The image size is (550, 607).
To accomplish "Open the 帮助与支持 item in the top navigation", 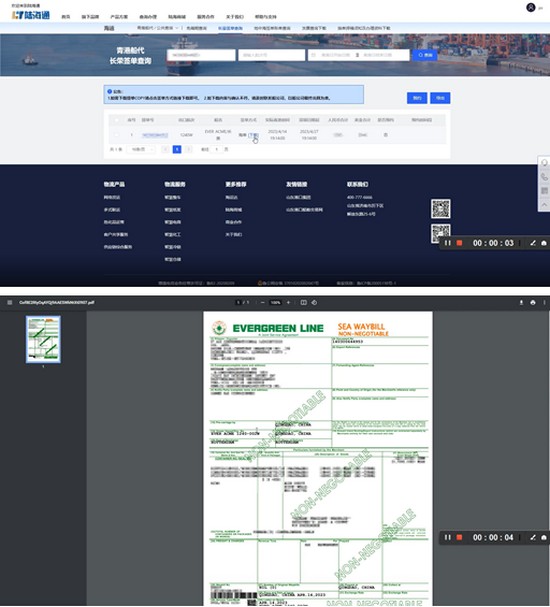I will [266, 17].
